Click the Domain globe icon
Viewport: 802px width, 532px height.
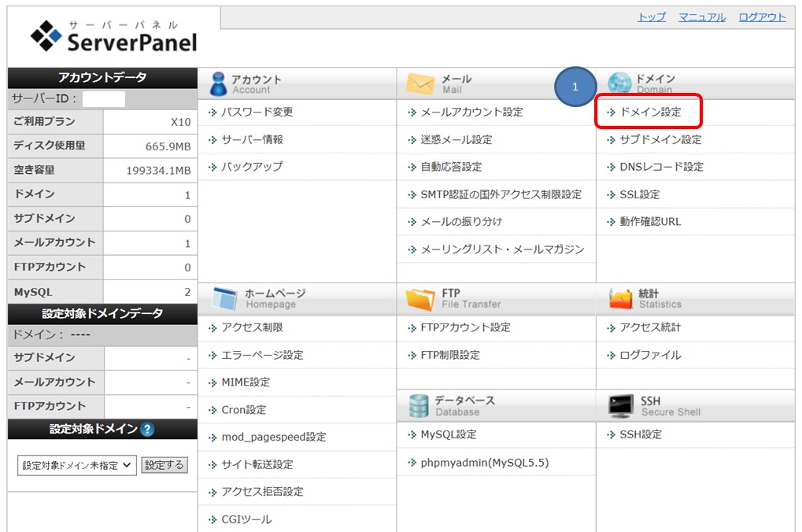click(619, 83)
